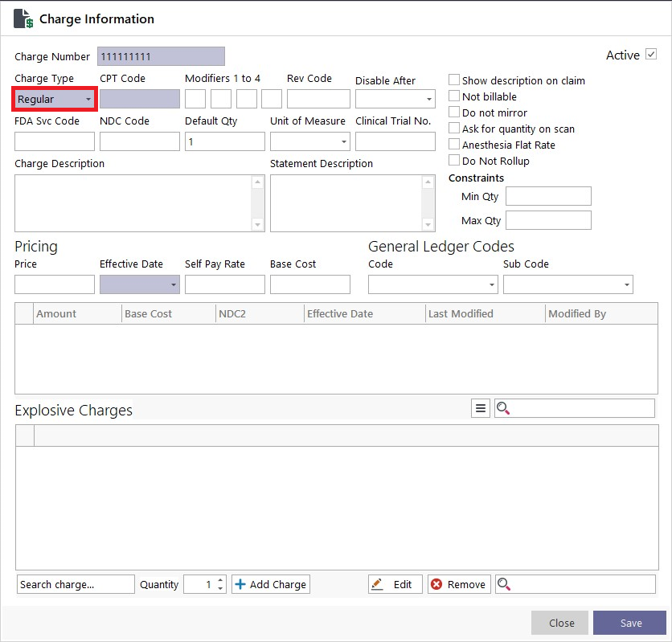The height and width of the screenshot is (642, 672).
Task: Open the Pricing Effective Date dropdown
Action: click(173, 284)
